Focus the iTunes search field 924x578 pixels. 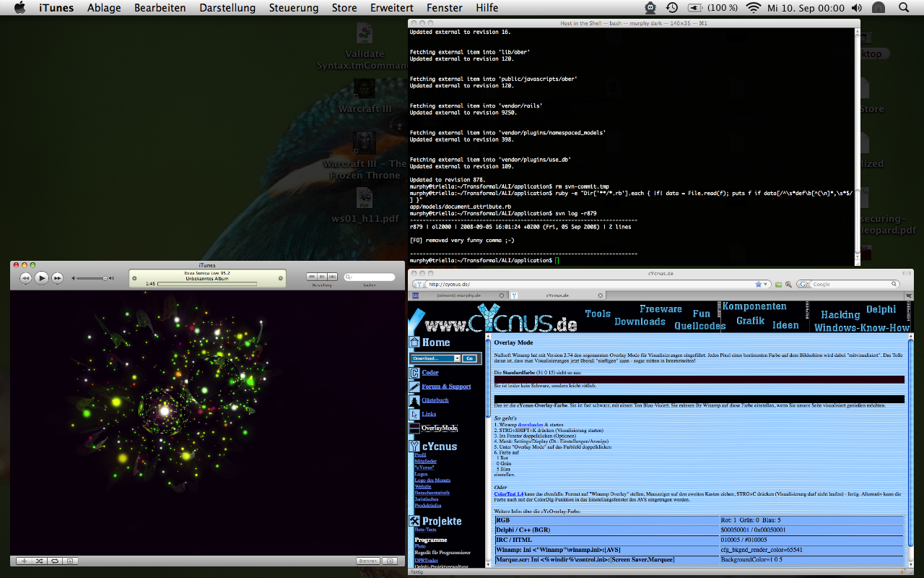point(370,277)
